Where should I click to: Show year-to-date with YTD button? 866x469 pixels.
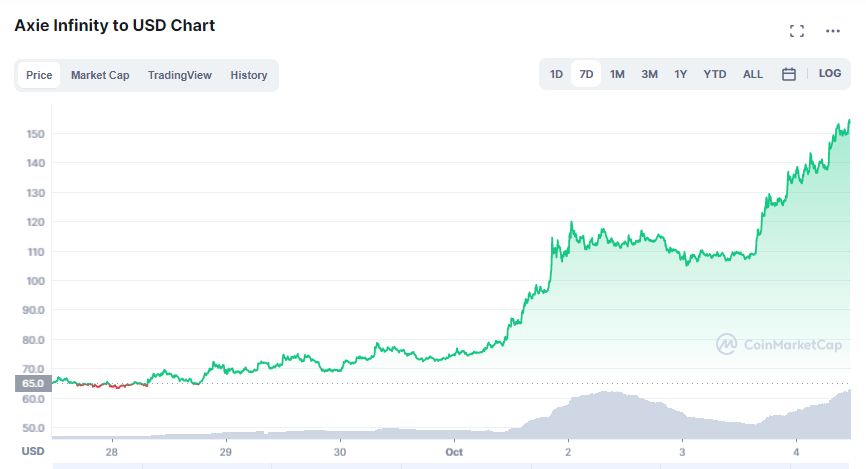pos(715,74)
